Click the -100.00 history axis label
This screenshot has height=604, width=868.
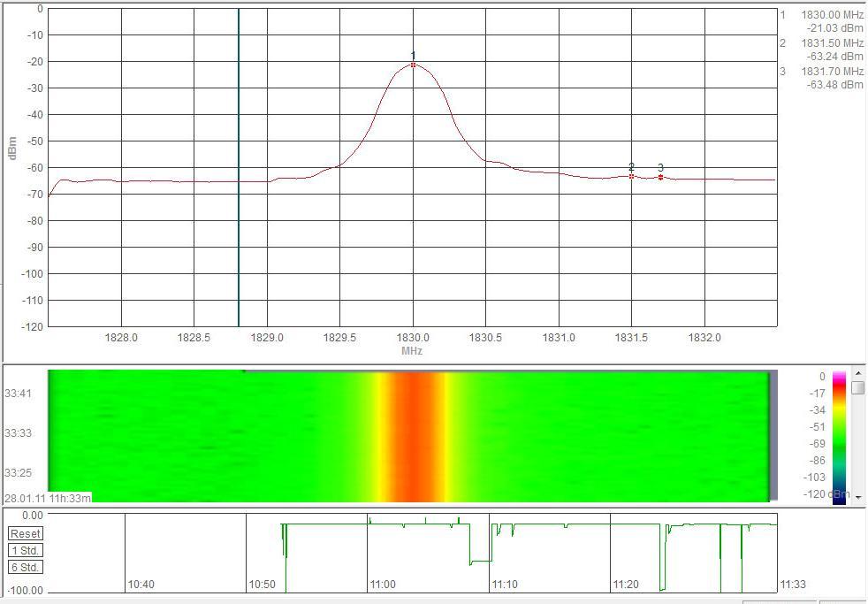point(24,591)
